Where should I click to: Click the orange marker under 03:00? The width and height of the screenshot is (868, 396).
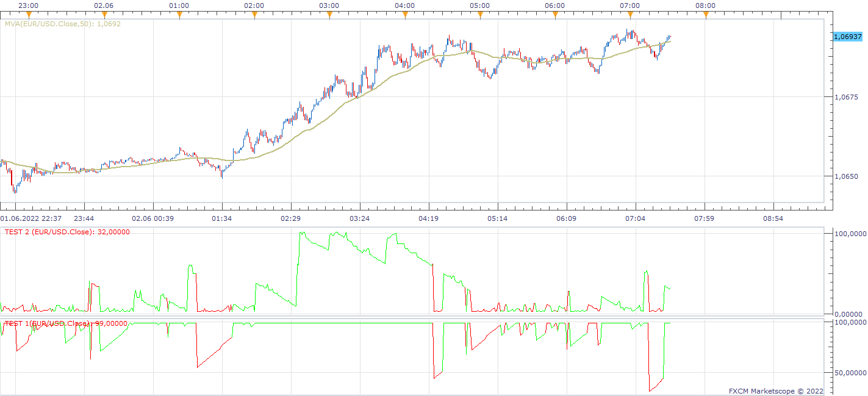coord(329,15)
